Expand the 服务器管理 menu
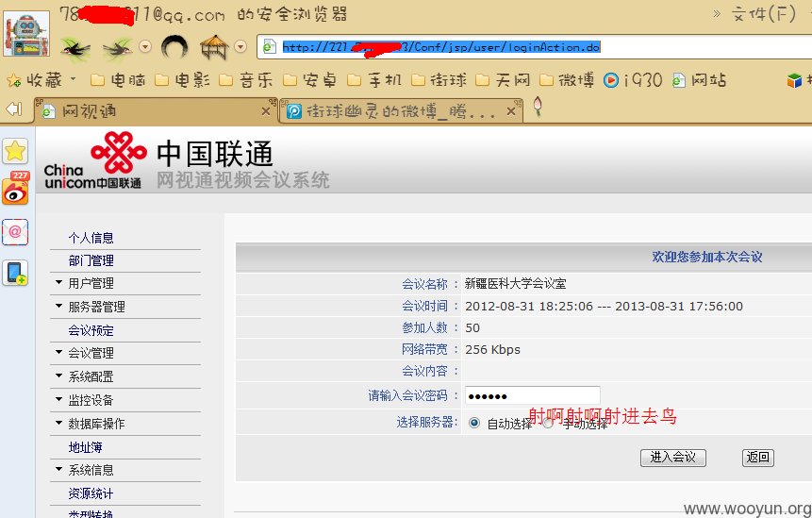 96,307
